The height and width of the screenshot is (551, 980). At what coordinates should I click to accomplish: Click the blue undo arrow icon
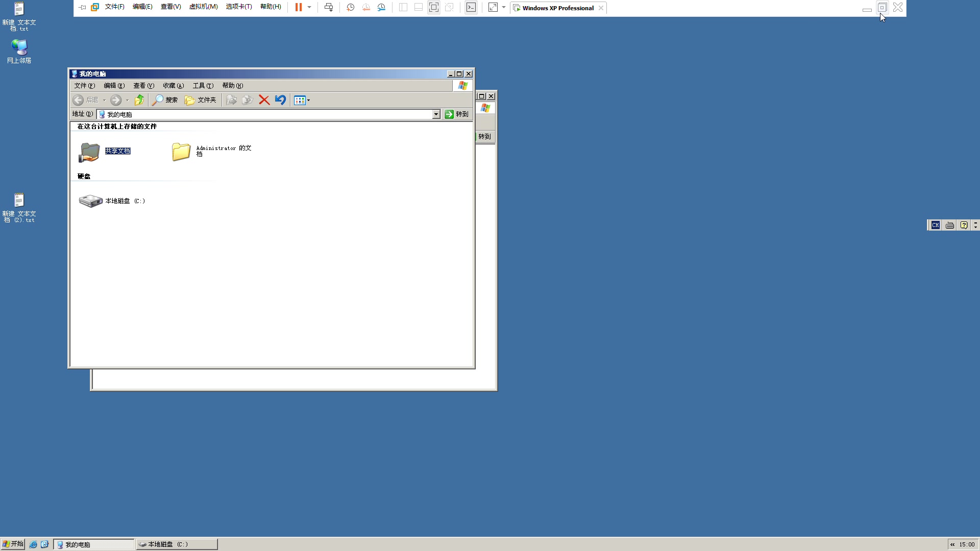(x=280, y=100)
